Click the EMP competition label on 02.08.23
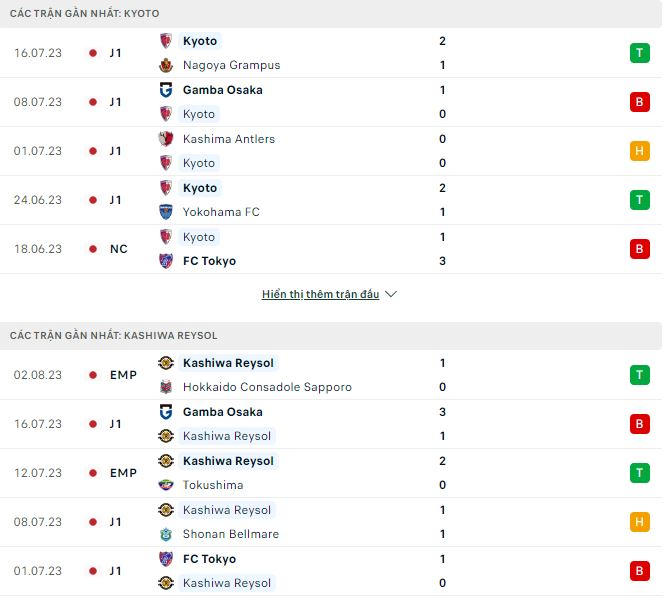Viewport: 664px width, 598px height. (x=123, y=375)
